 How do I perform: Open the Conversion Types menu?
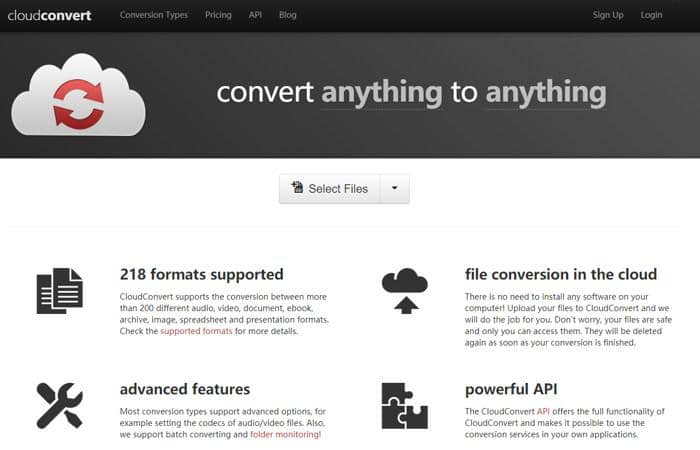[x=154, y=15]
